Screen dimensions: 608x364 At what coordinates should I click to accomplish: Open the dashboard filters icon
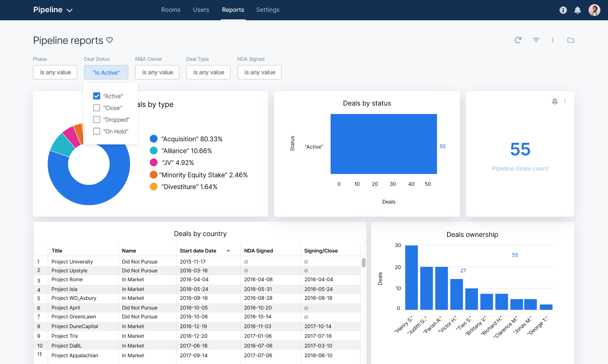pyautogui.click(x=536, y=40)
